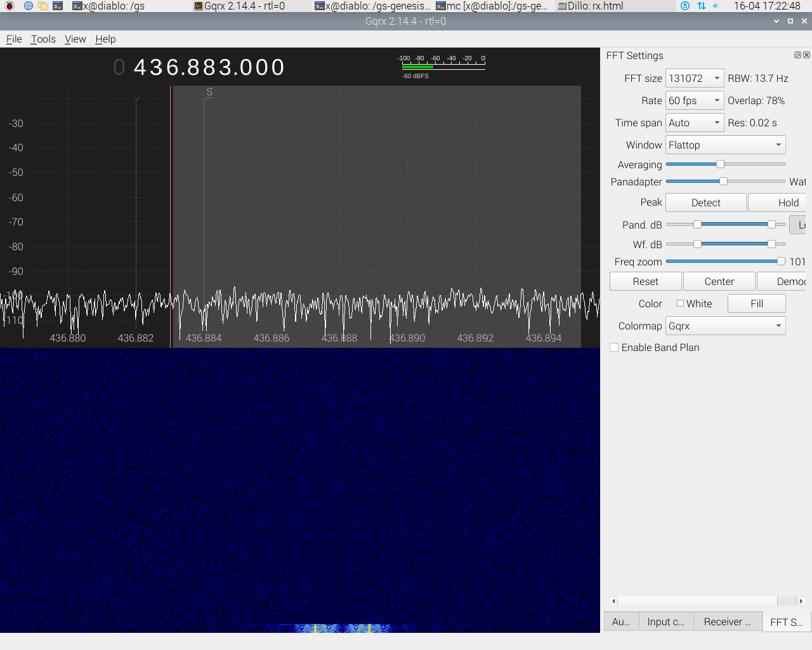Open the Window Flattop dropdown
This screenshot has height=650, width=812.
tap(725, 145)
